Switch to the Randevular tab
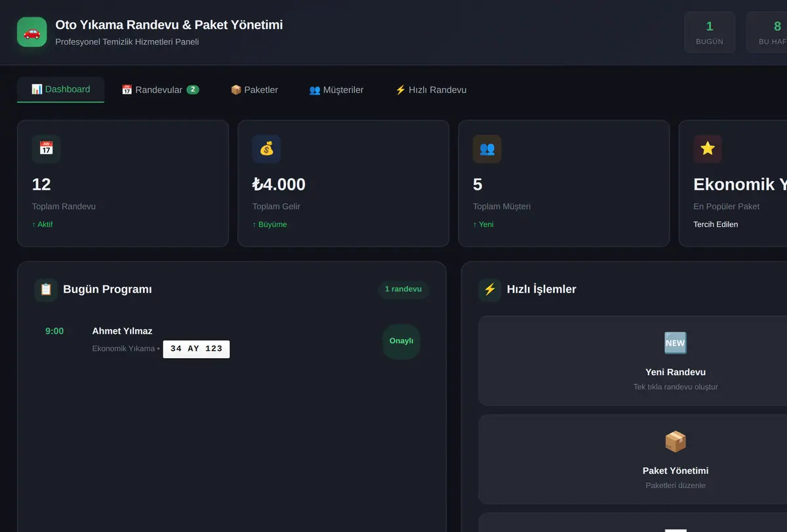Viewport: 787px width, 532px height. 160,90
